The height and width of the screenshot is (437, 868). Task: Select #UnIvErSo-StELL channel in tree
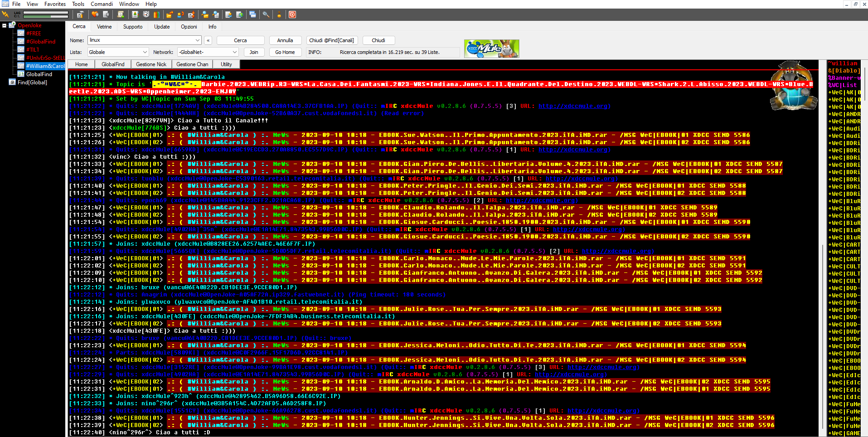pos(45,58)
